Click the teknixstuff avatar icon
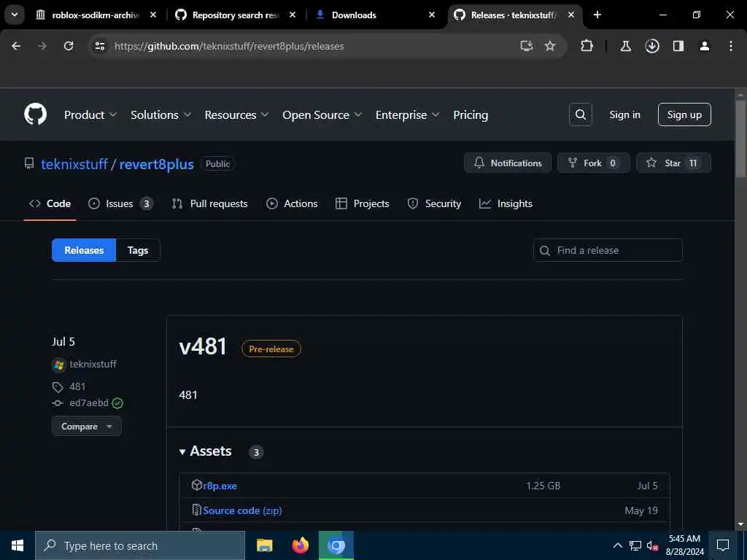Screen dimensions: 747x560 coord(58,365)
